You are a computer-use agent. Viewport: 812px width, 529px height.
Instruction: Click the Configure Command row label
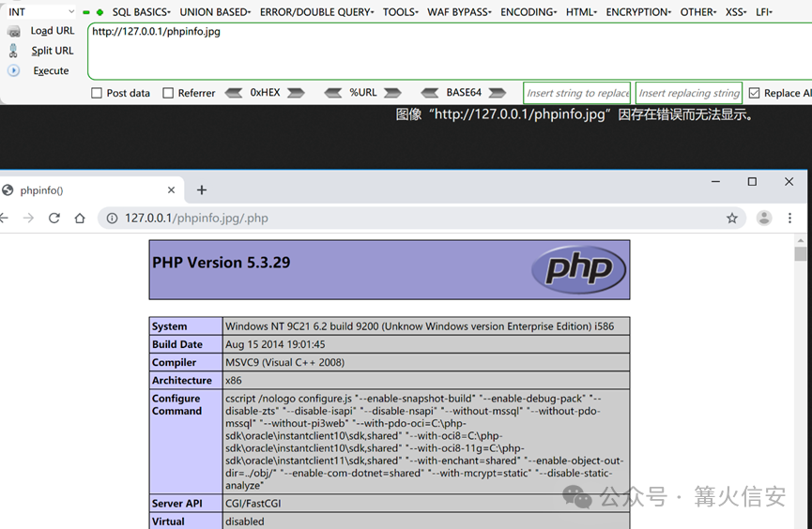point(176,404)
